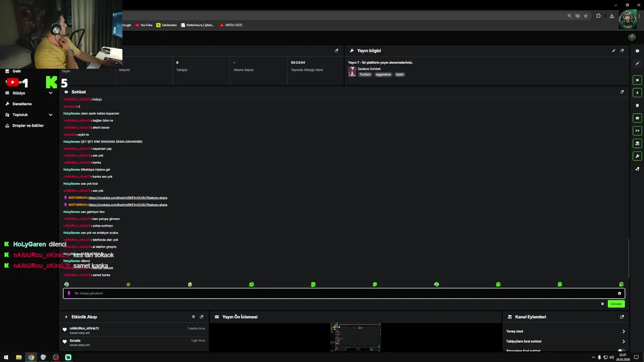644x362 pixels.
Task: Open File Explorer from taskbar
Action: pyautogui.click(x=19, y=357)
